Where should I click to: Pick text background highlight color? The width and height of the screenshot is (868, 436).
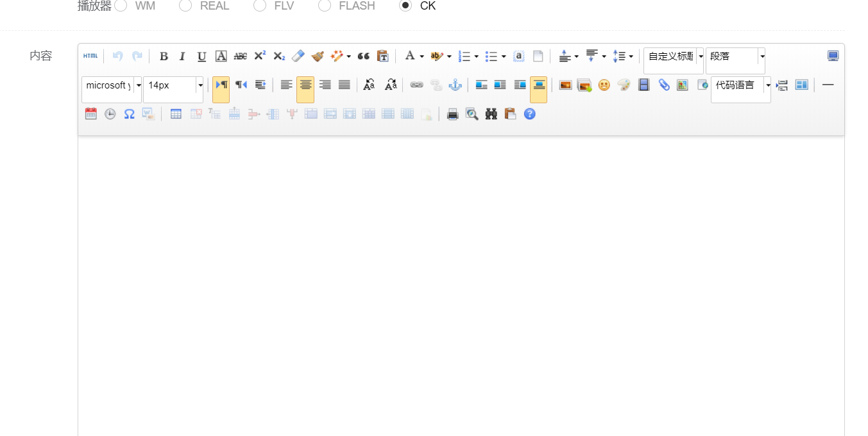(437, 56)
